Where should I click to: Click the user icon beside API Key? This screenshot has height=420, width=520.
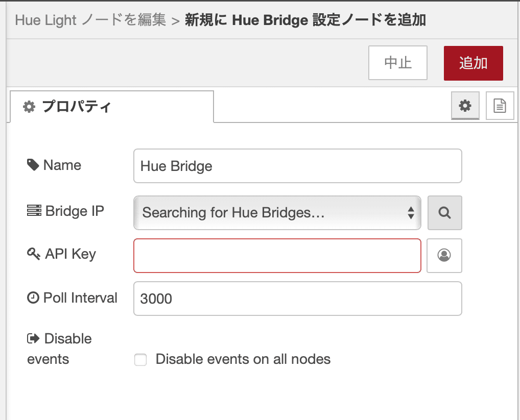click(x=444, y=255)
